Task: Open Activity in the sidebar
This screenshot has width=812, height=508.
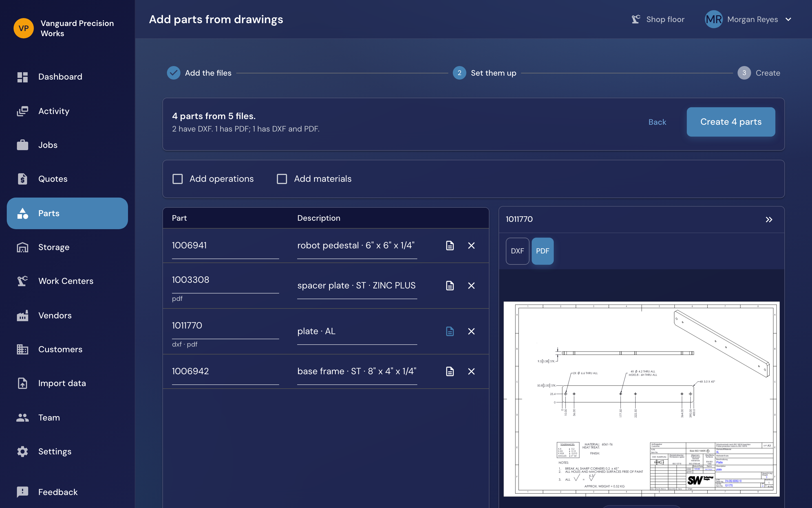Action: [67, 111]
